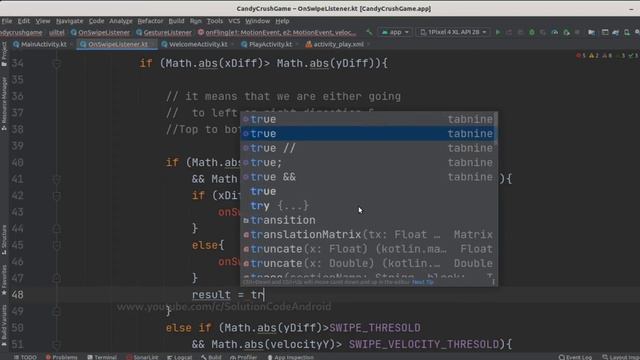Open the Project tool window
Screen dimensions: 640x360
coord(4,54)
